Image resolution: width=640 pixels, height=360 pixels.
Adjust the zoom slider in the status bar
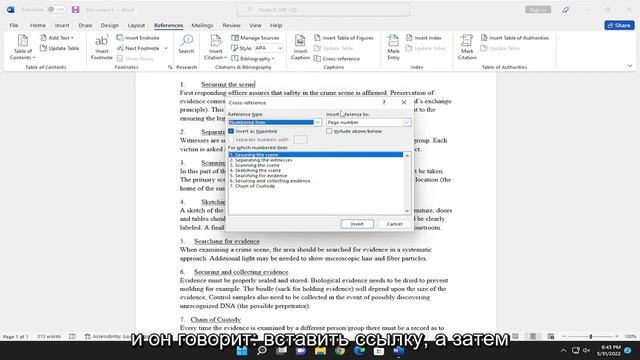point(591,336)
